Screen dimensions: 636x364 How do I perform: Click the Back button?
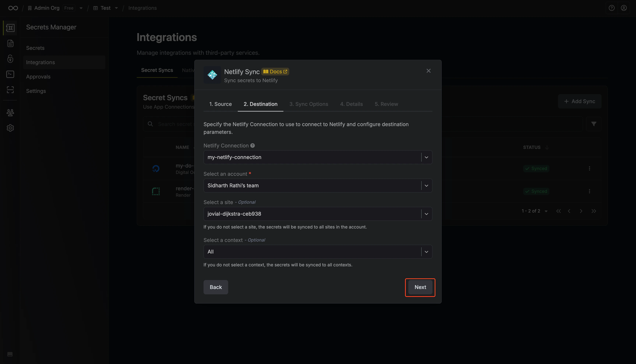point(216,287)
